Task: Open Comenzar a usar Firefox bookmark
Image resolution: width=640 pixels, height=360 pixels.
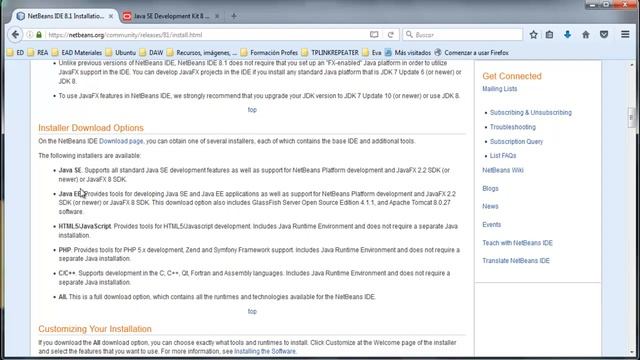Action: (x=471, y=53)
